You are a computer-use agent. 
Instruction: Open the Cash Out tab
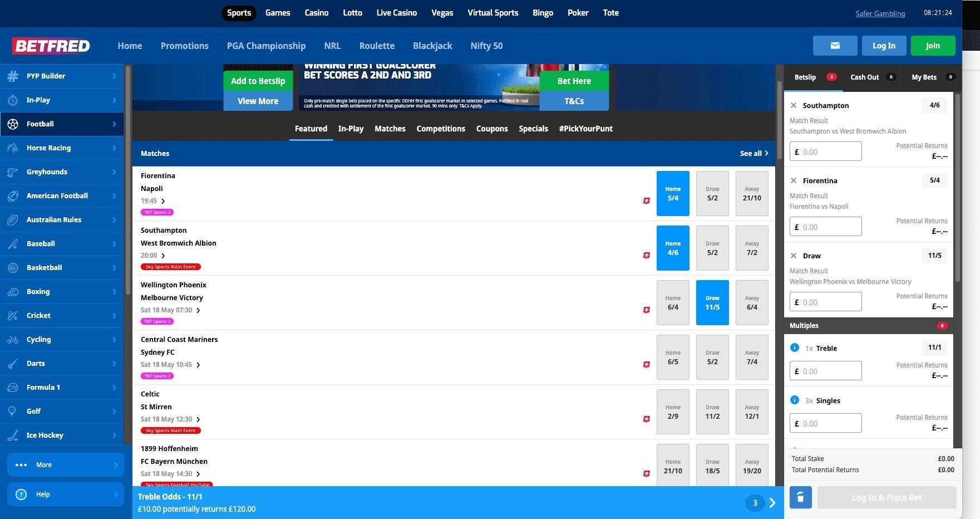[872, 77]
